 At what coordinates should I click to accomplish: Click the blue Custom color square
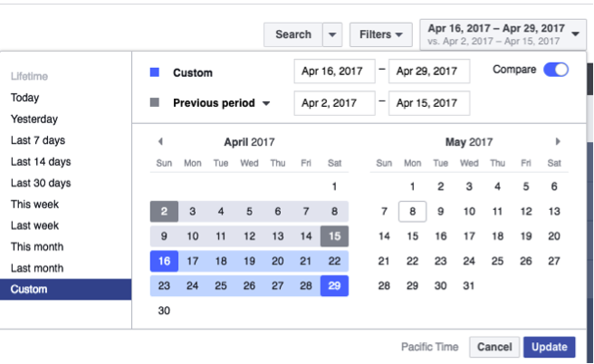tap(155, 72)
